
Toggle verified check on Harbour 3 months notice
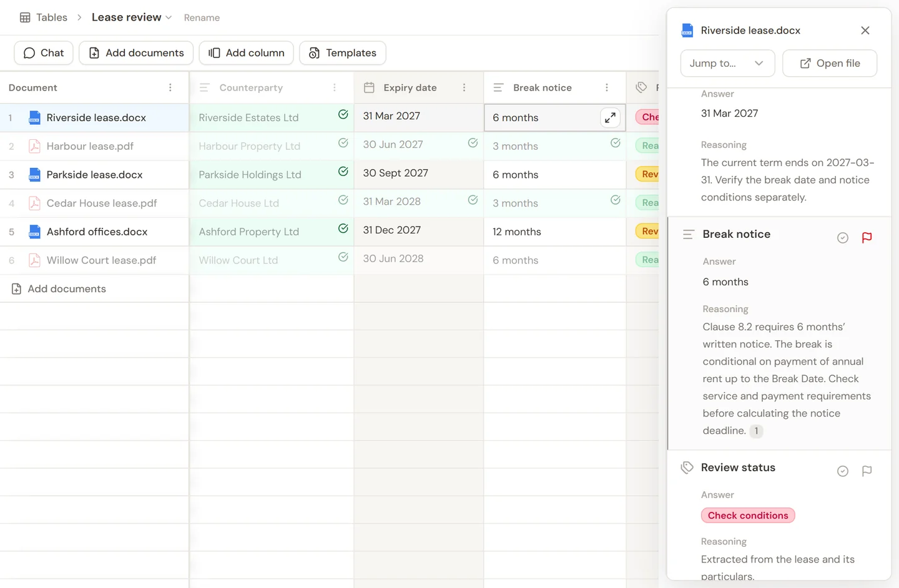pos(616,143)
